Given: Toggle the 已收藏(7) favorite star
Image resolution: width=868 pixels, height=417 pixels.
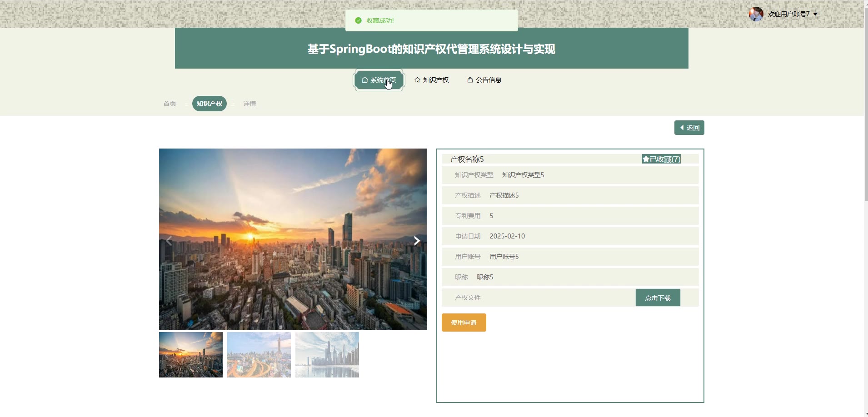Looking at the screenshot, I should 661,159.
